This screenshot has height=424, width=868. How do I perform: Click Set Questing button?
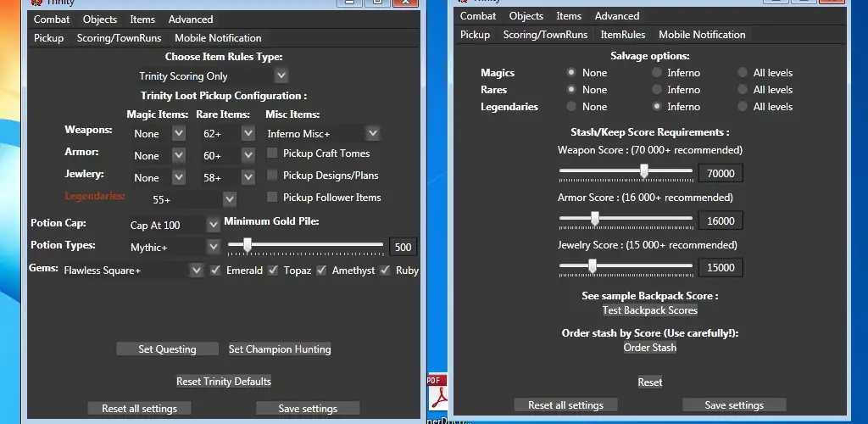coord(167,349)
